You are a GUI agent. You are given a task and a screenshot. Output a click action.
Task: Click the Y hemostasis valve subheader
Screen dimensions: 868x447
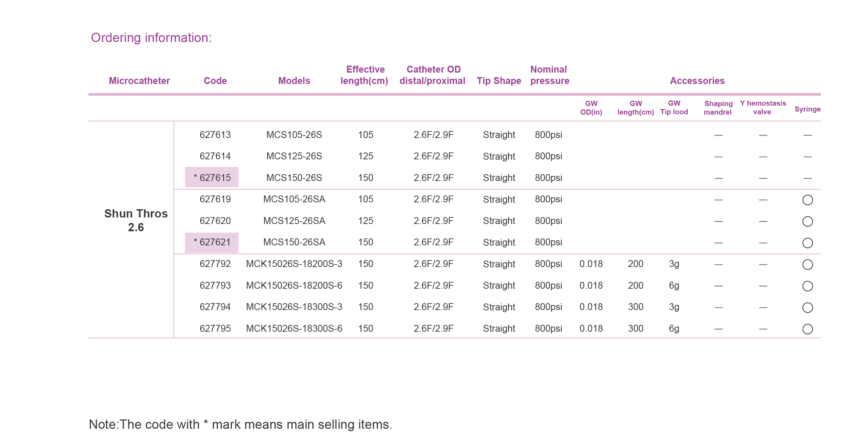pyautogui.click(x=763, y=107)
